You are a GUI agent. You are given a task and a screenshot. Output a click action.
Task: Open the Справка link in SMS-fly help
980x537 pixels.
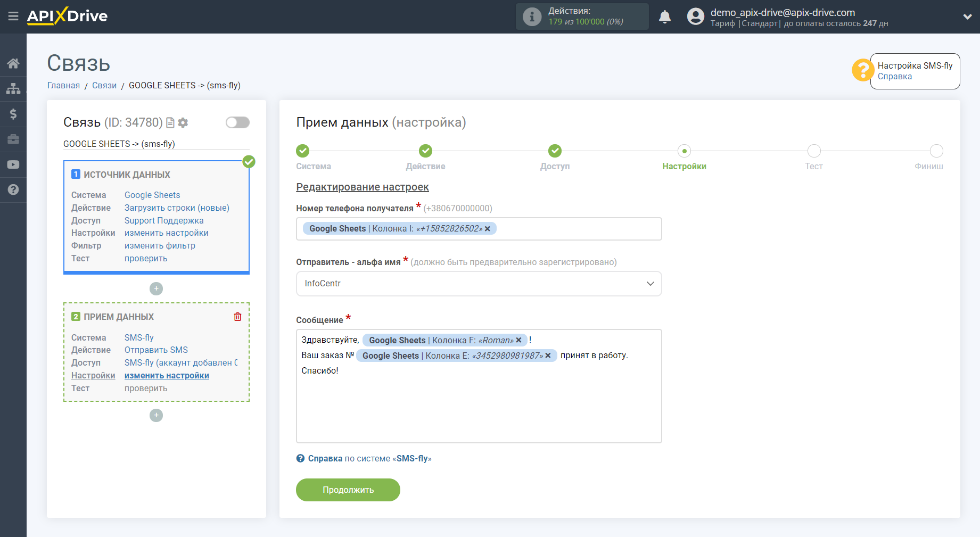(x=894, y=77)
